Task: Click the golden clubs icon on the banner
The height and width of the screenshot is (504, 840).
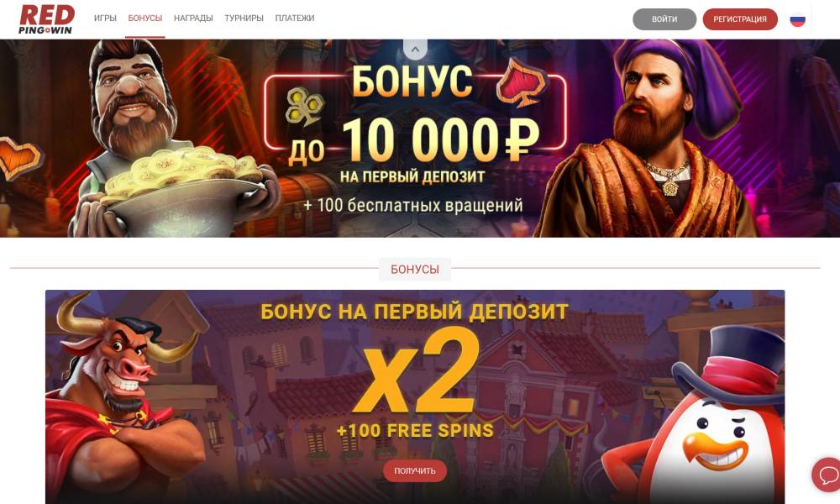Action: click(304, 106)
